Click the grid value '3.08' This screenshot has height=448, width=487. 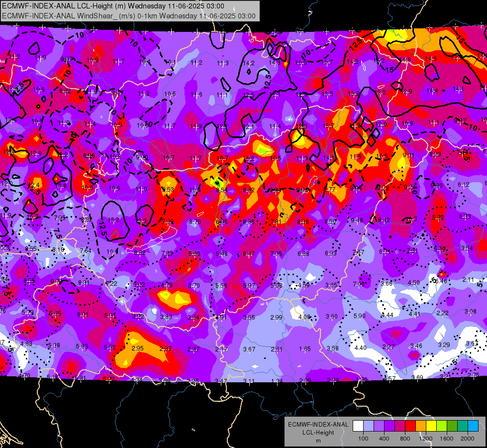click(470, 311)
